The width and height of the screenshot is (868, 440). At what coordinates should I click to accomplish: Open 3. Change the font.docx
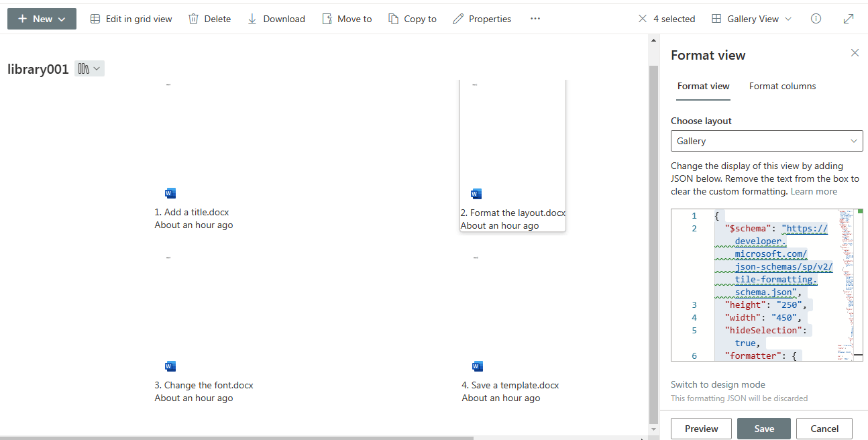(x=204, y=385)
